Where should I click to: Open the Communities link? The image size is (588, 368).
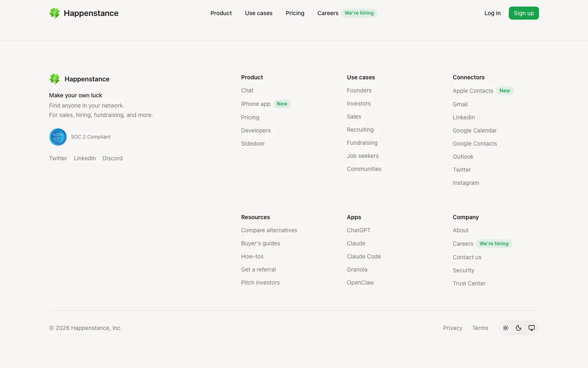click(x=364, y=169)
